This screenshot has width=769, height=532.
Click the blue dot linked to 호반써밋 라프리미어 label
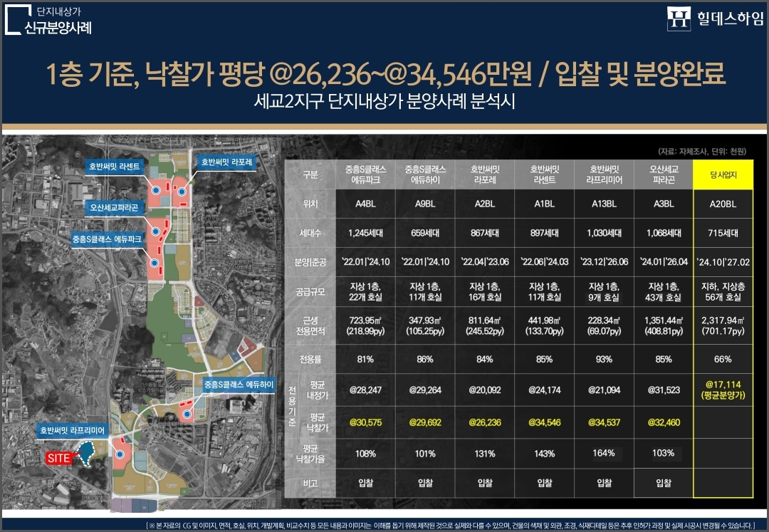(x=120, y=454)
